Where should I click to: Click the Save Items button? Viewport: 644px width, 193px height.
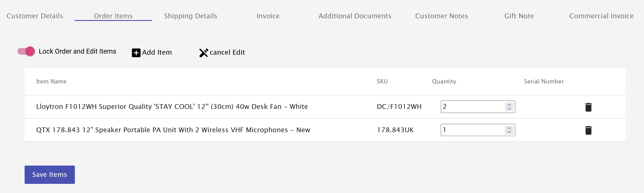coord(49,174)
